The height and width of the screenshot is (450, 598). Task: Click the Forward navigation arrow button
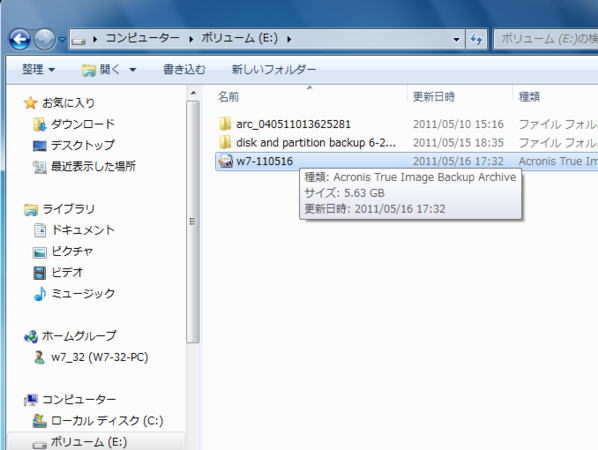coord(45,39)
